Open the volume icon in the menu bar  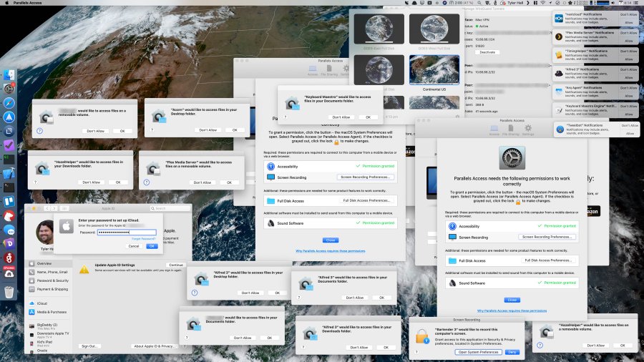point(613,3)
